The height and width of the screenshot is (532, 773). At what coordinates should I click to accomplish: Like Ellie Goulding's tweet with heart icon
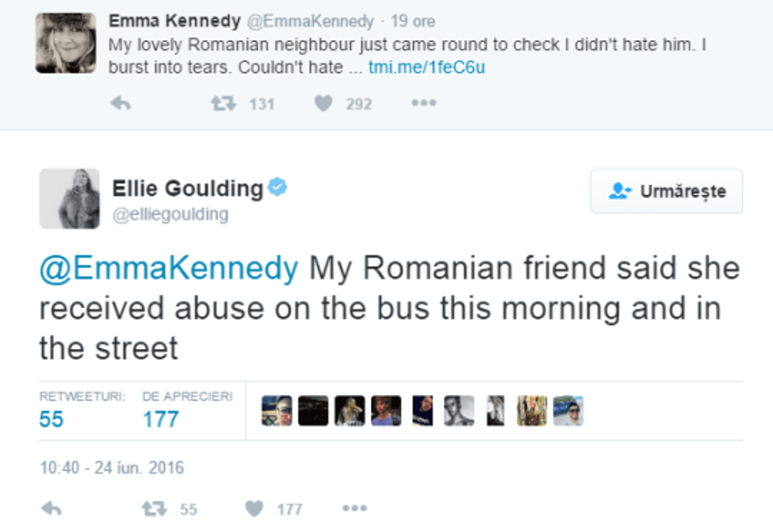pos(254,509)
